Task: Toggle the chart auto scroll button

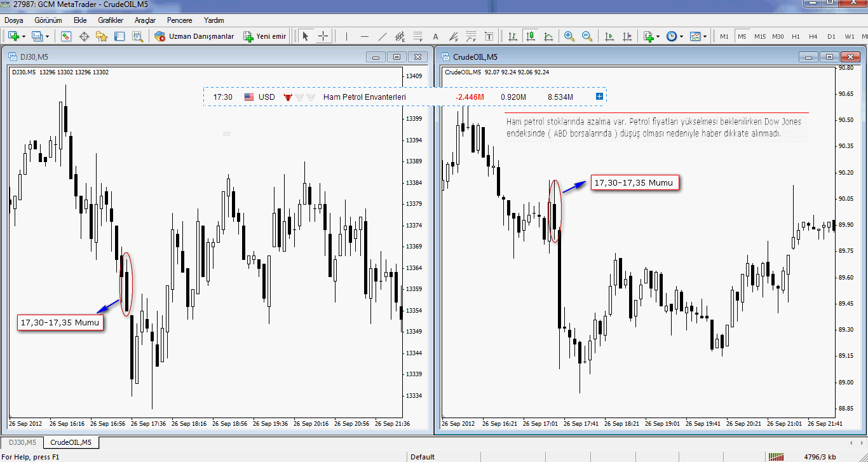Action: [609, 36]
